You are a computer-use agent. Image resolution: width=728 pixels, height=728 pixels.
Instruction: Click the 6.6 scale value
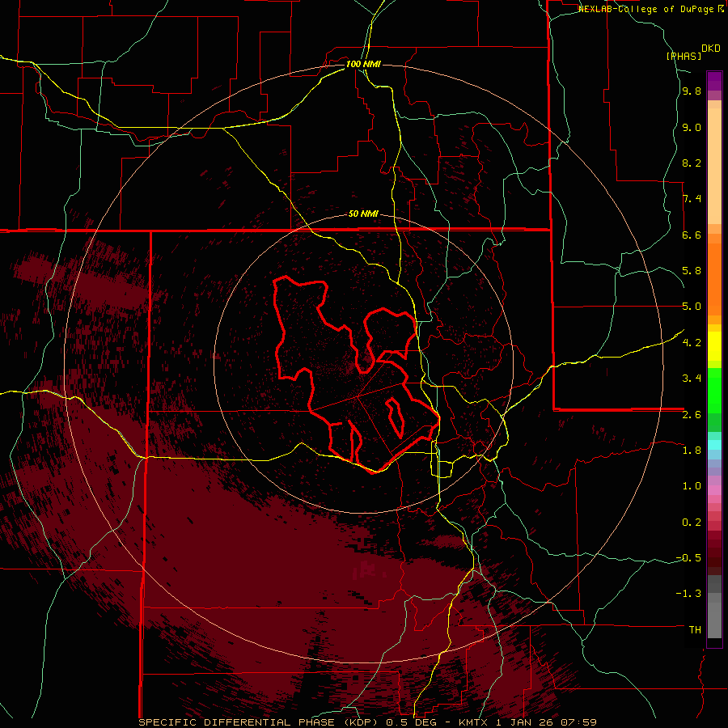(x=692, y=235)
